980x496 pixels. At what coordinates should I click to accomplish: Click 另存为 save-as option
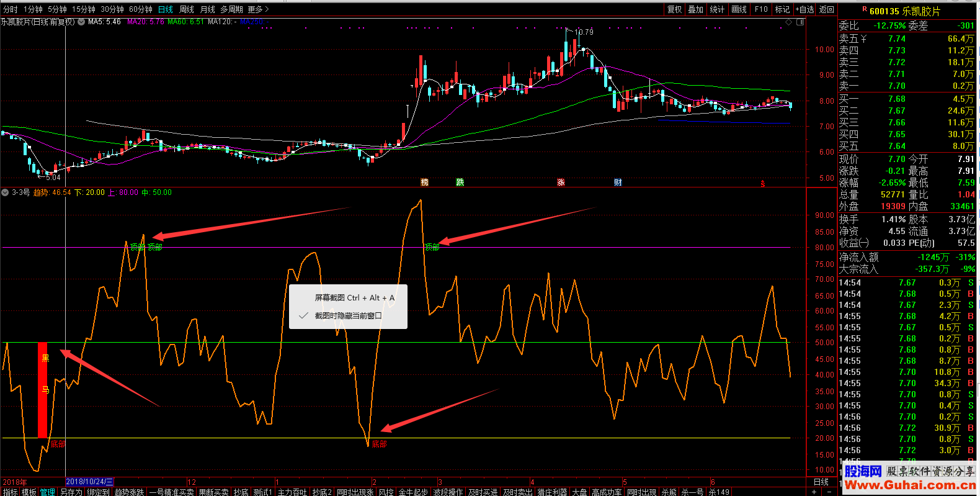pyautogui.click(x=71, y=492)
